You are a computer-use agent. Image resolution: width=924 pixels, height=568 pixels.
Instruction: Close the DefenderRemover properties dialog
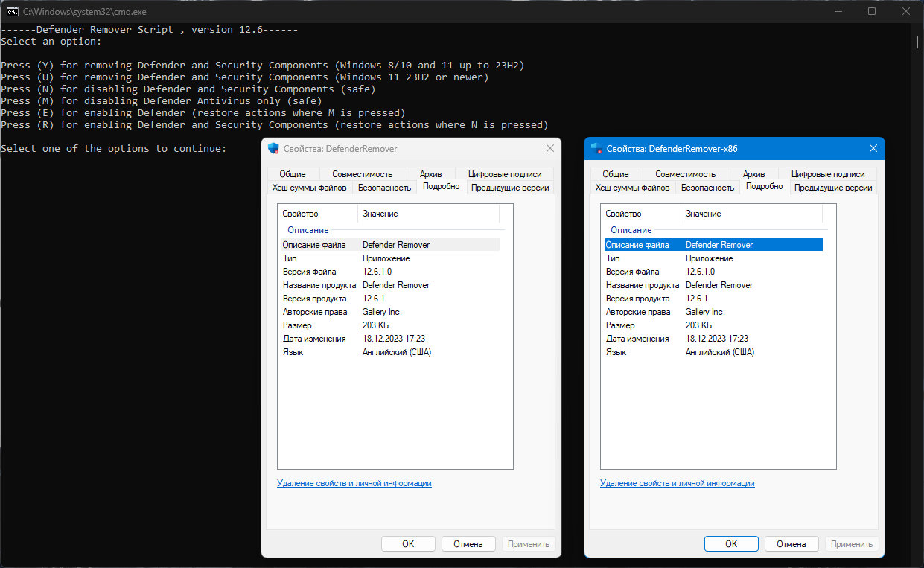click(550, 148)
